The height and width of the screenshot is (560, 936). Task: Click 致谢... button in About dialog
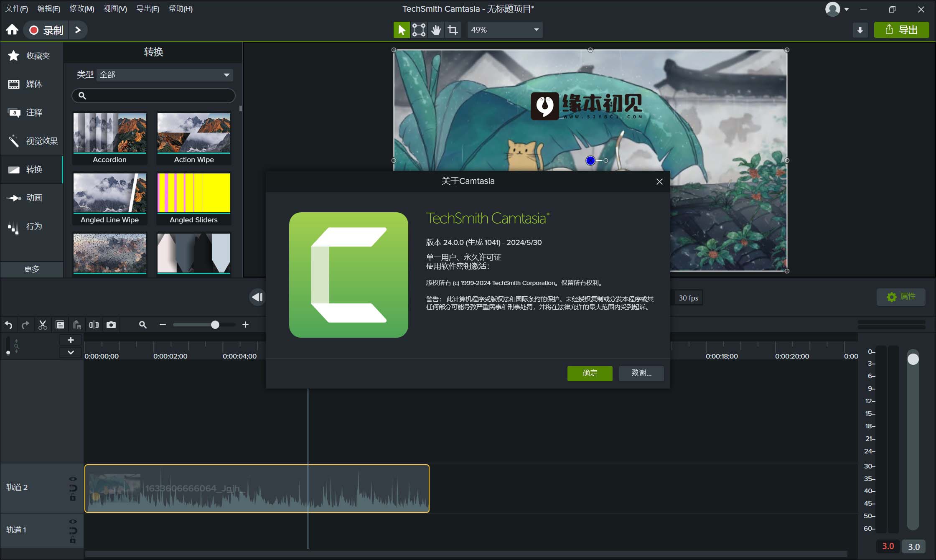(x=641, y=373)
